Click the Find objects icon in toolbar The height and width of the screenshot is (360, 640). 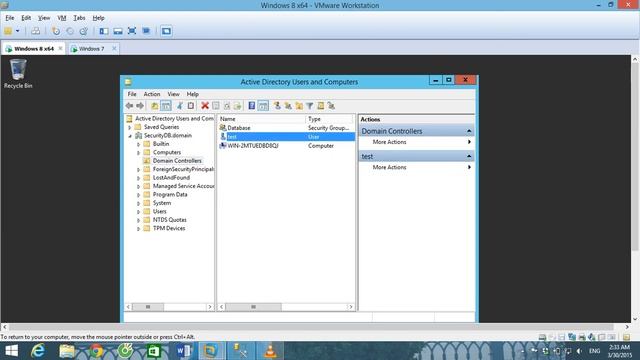[321, 106]
